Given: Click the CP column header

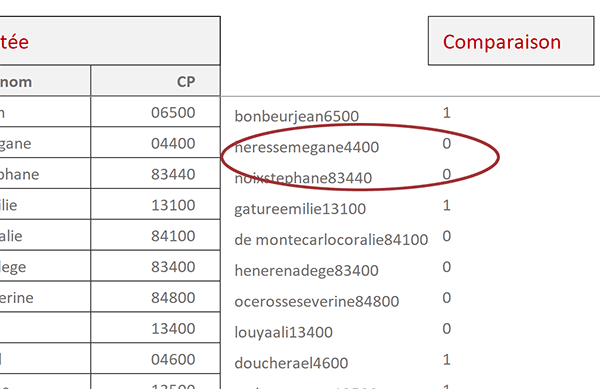Looking at the screenshot, I should click(x=155, y=81).
